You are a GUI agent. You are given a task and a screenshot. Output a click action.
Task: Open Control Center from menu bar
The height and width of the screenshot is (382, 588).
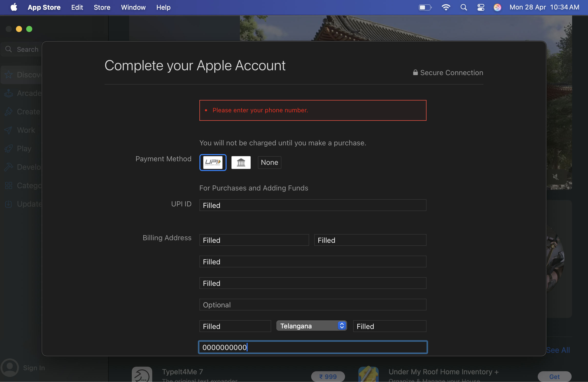[481, 7]
